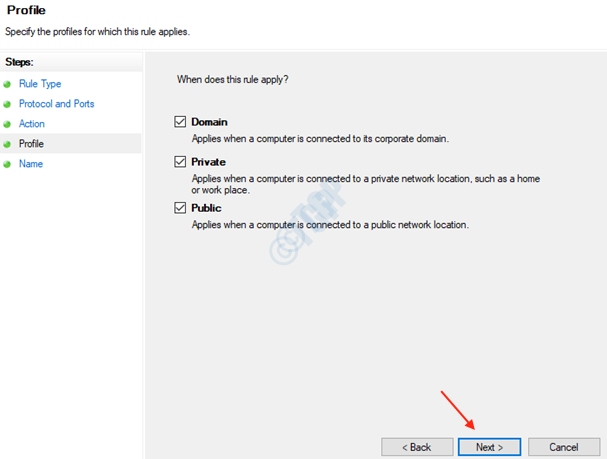The height and width of the screenshot is (459, 607).
Task: Go to the Name step
Action: (31, 164)
